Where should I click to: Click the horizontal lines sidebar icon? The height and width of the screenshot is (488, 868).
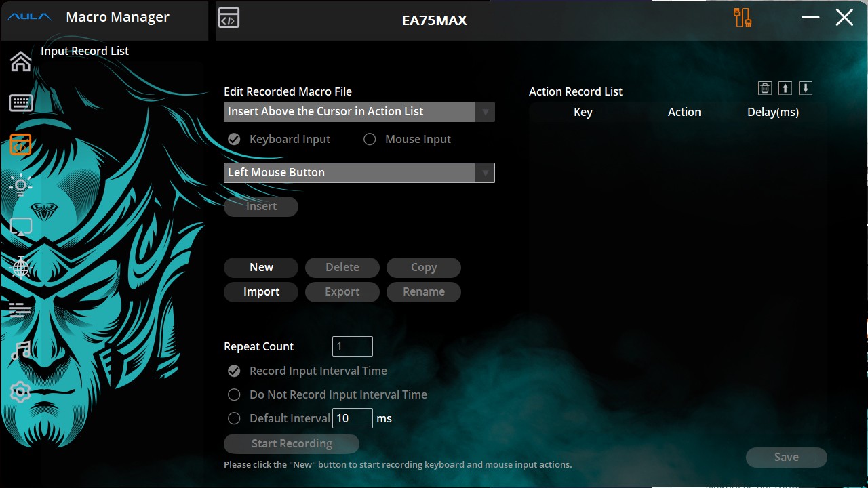(x=20, y=310)
